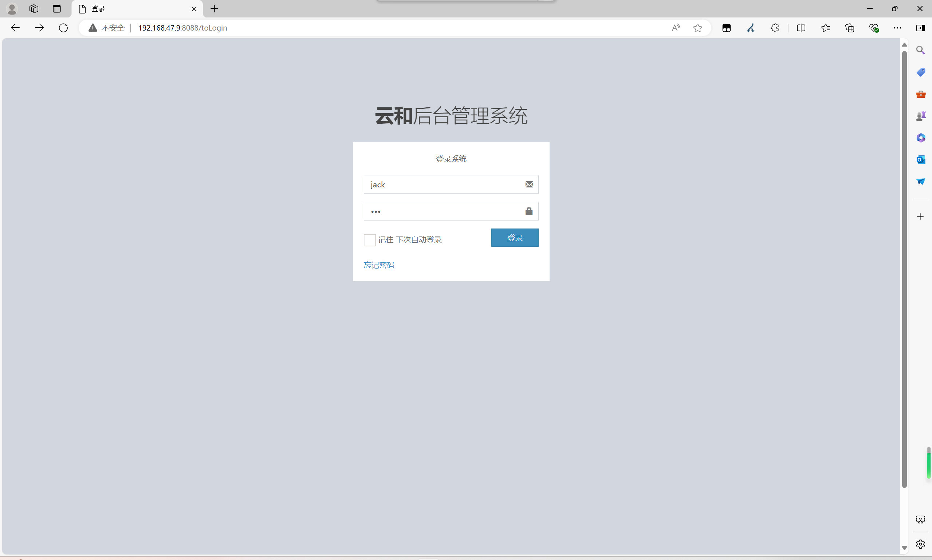
Task: Open sidebar Tools briefcase icon
Action: (920, 94)
